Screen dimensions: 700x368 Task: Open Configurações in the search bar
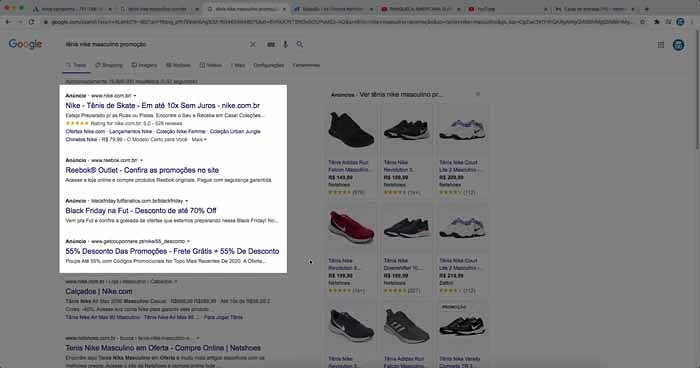point(268,65)
